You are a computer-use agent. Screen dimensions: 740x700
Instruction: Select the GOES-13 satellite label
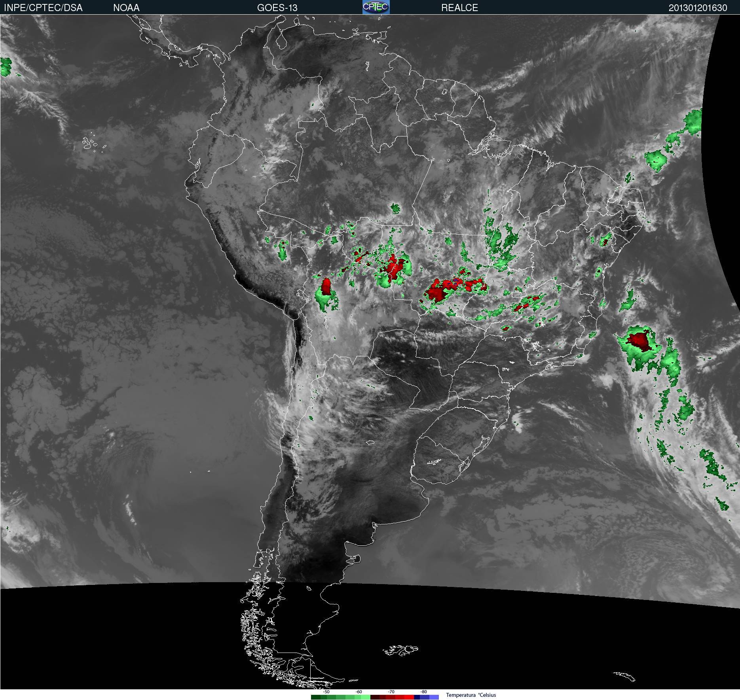point(277,8)
